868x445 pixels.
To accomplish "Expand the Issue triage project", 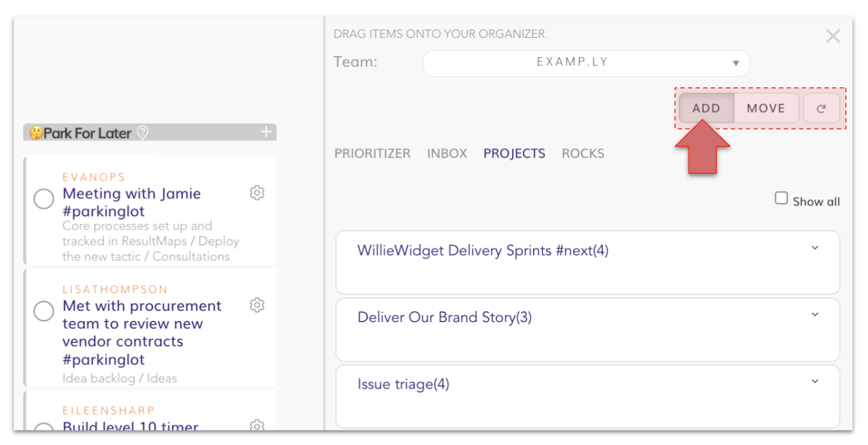I will pyautogui.click(x=814, y=381).
